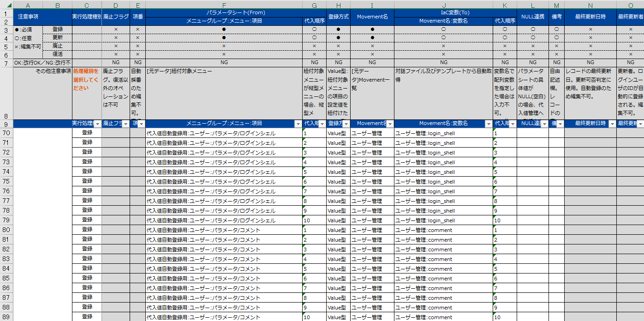
Task: Select the ユーザー管理:login_shell cell in row 79
Action: 443,220
